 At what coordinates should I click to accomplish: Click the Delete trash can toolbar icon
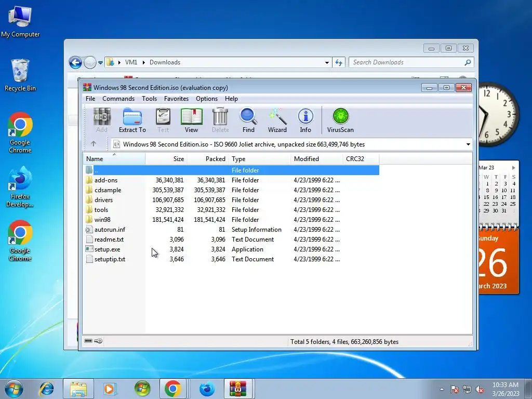click(x=220, y=121)
